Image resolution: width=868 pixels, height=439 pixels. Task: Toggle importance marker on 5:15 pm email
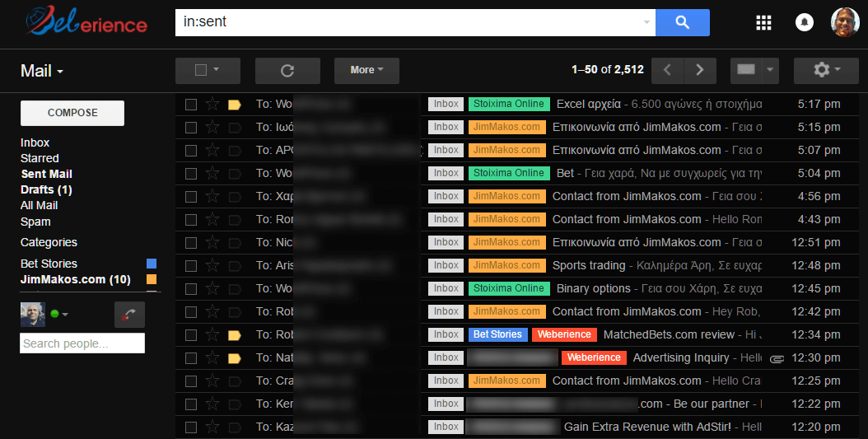coord(235,128)
